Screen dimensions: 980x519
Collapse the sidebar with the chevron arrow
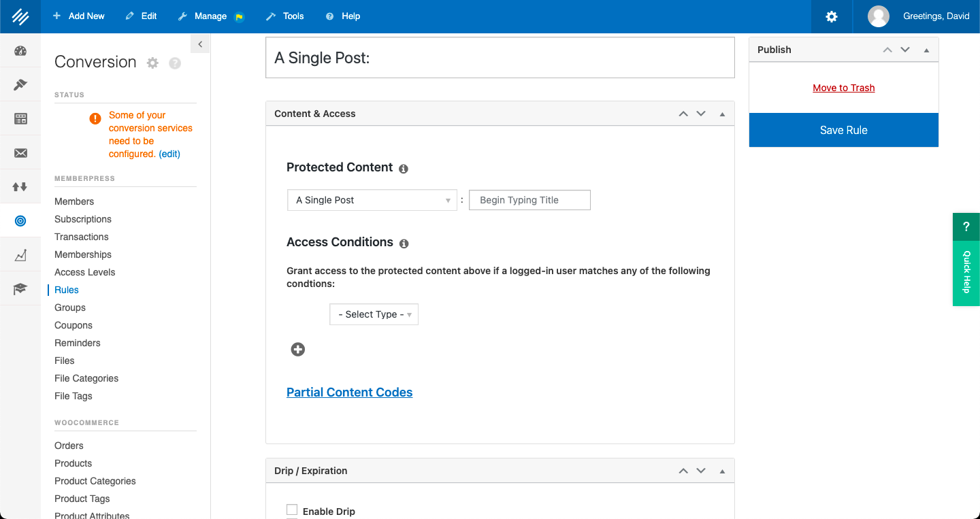200,44
